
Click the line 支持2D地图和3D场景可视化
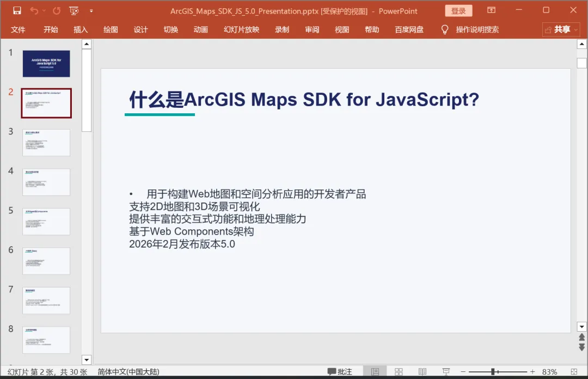point(194,206)
